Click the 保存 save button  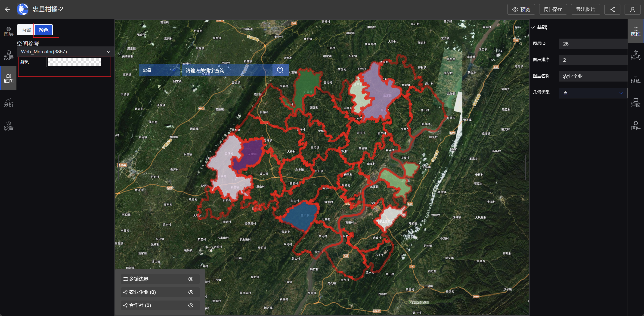553,9
